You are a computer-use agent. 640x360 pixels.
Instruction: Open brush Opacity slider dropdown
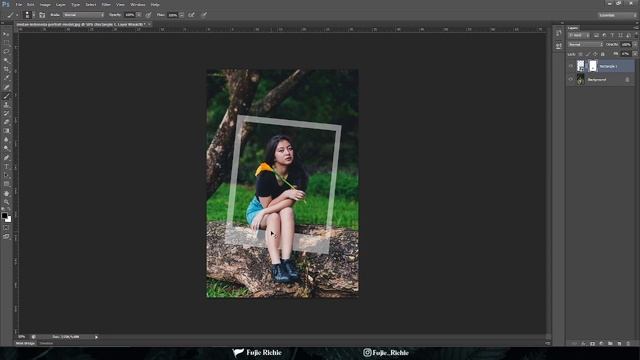pos(139,15)
